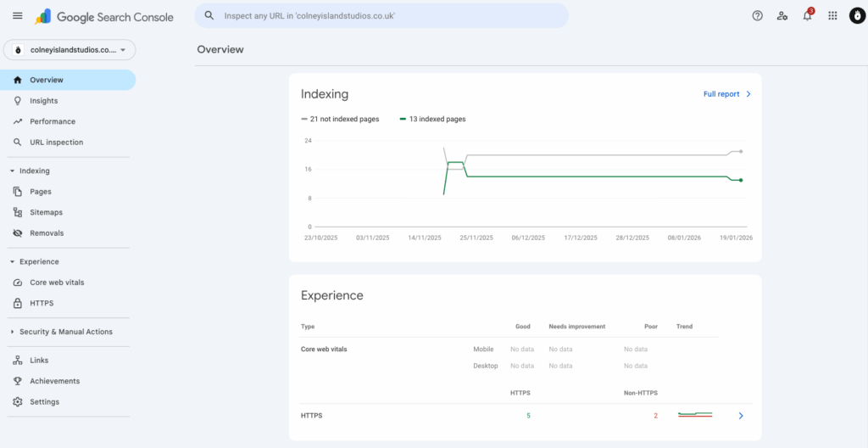Expand Security & Manual Actions section
The height and width of the screenshot is (448, 868).
(13, 332)
